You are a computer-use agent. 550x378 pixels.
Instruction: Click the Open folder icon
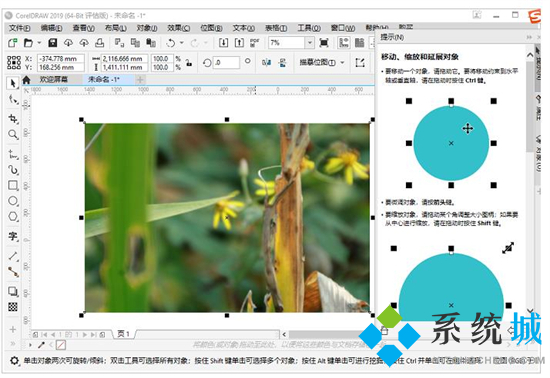28,43
